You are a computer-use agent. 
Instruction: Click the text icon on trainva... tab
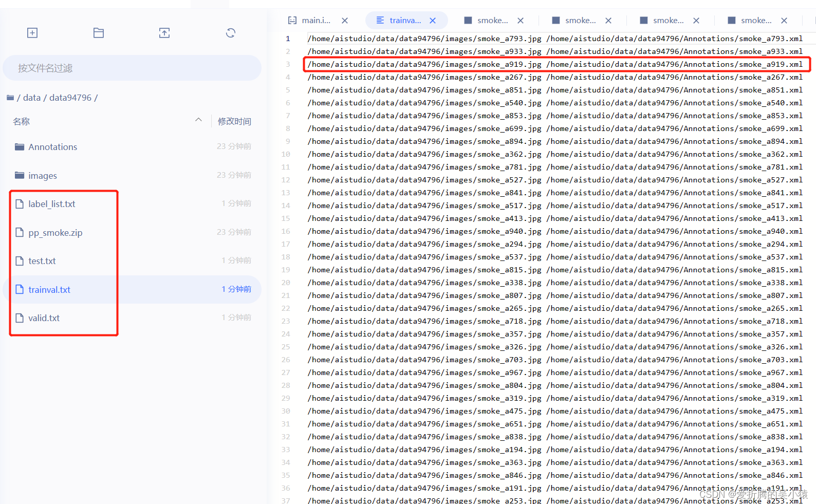pyautogui.click(x=380, y=20)
